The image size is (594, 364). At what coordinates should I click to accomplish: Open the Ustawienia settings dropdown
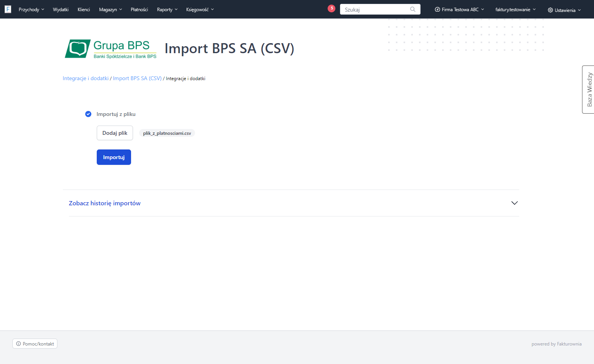coord(564,10)
